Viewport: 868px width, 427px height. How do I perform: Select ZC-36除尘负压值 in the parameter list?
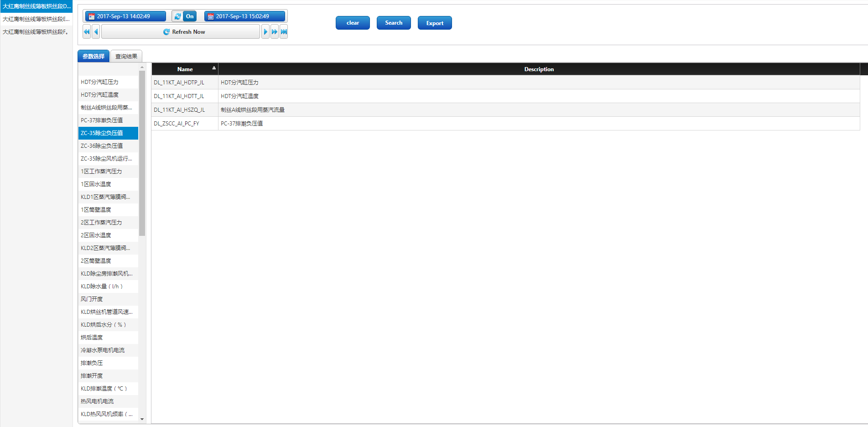click(108, 146)
